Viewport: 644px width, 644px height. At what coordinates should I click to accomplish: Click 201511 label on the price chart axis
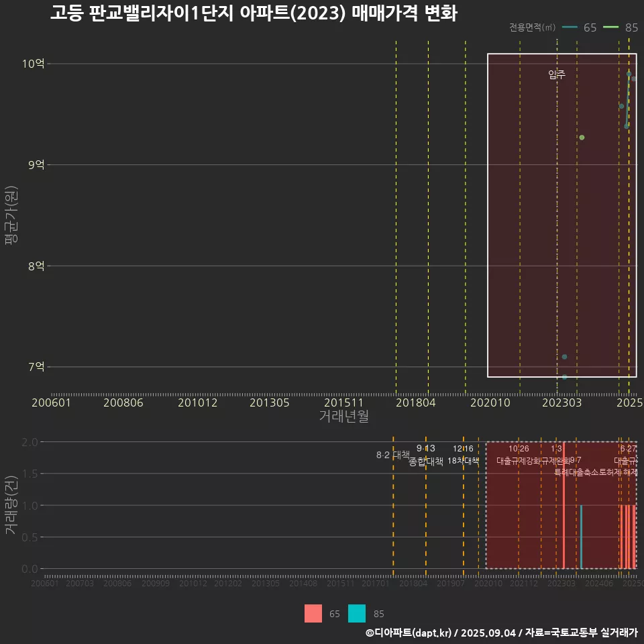click(343, 402)
